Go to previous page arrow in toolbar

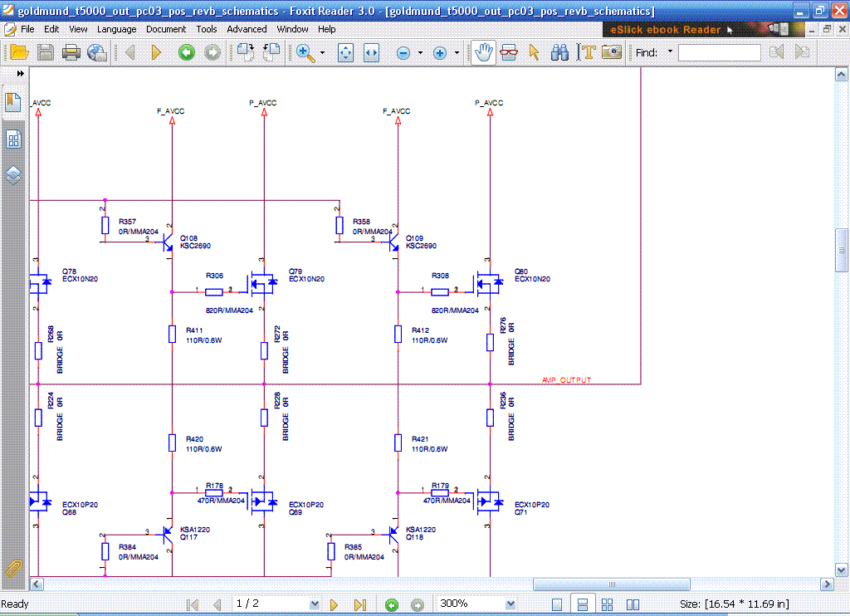tap(130, 52)
